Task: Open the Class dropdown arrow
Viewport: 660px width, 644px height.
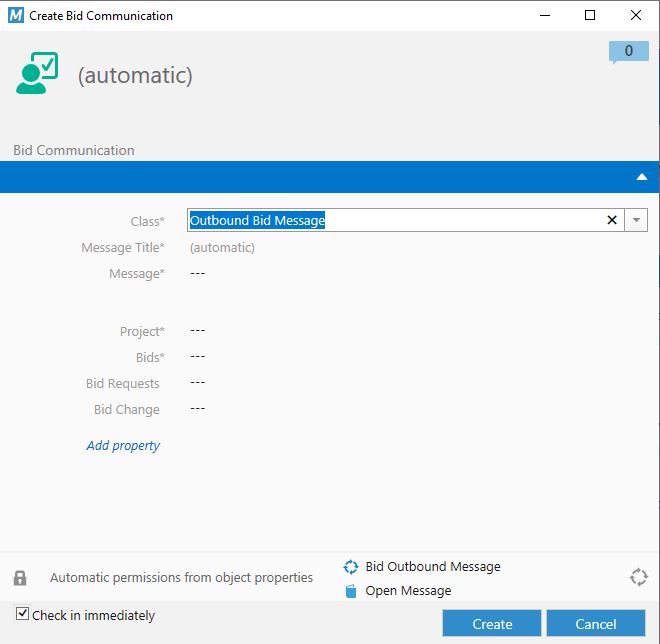Action: coord(637,220)
